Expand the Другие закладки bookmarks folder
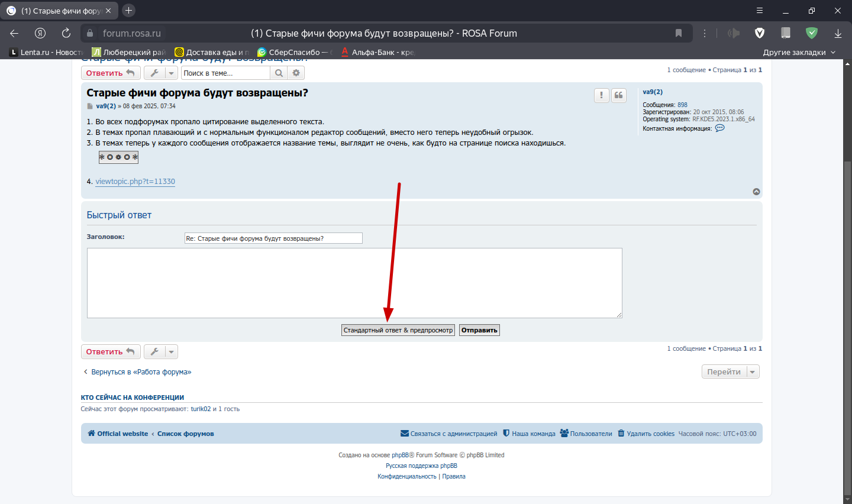 pyautogui.click(x=799, y=52)
